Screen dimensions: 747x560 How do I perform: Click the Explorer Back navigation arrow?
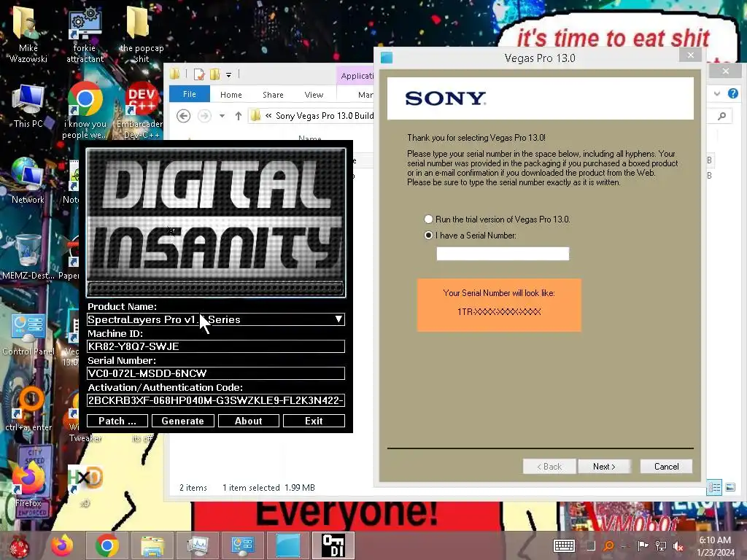coord(183,116)
